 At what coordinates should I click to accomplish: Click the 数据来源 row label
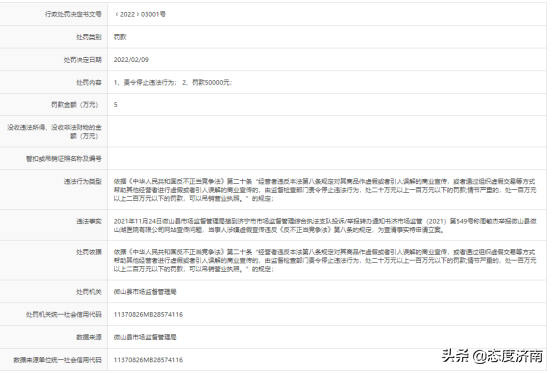point(89,337)
